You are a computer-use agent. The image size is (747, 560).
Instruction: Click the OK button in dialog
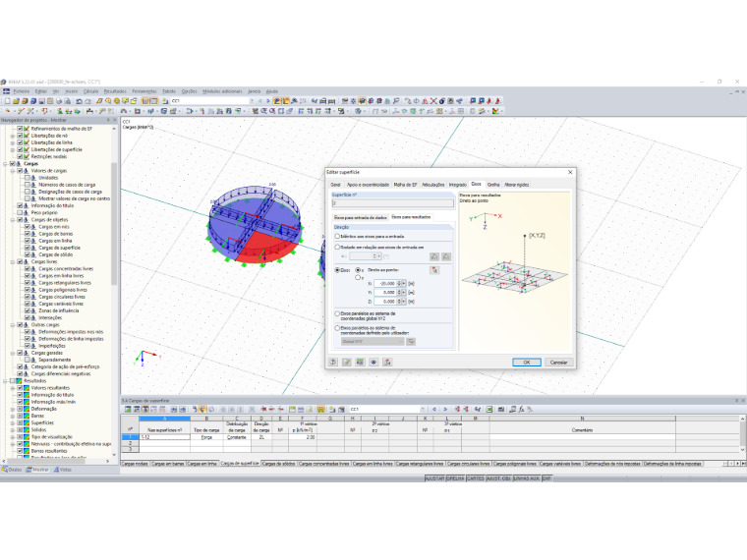coord(527,363)
